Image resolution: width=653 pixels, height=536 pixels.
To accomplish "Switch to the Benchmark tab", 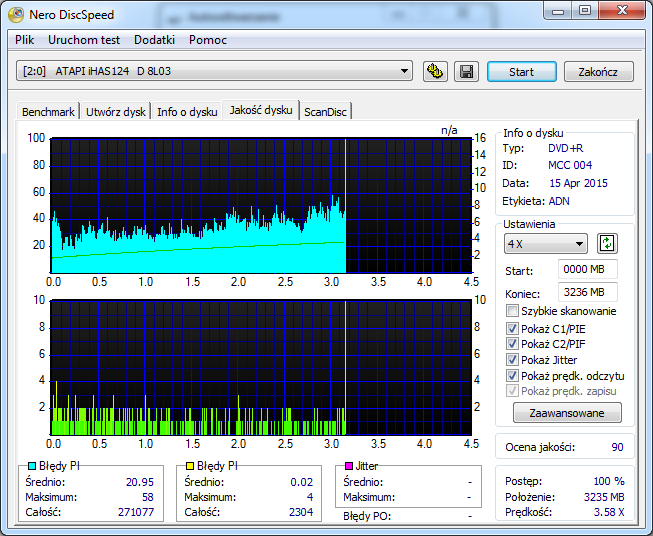I will [48, 112].
